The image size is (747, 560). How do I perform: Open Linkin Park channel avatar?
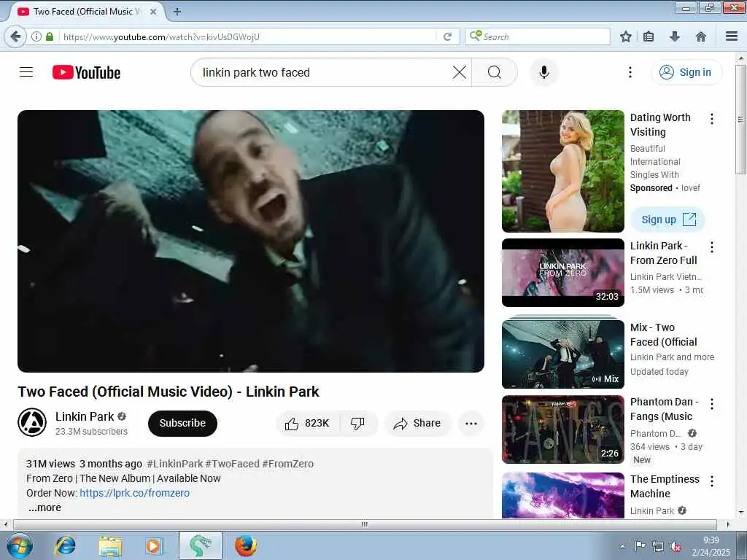tap(32, 422)
